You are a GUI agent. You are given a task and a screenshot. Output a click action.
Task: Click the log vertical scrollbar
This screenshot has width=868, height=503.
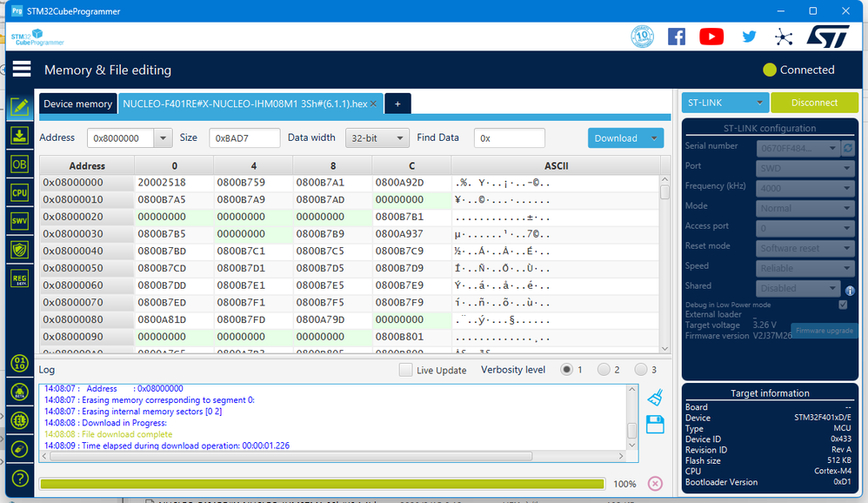pos(631,430)
